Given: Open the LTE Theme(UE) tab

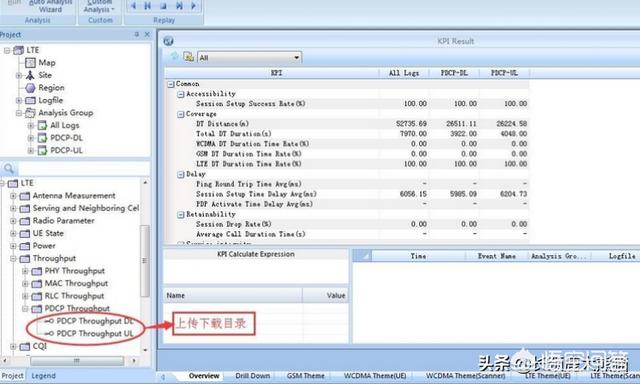Looking at the screenshot, I should 547,376.
